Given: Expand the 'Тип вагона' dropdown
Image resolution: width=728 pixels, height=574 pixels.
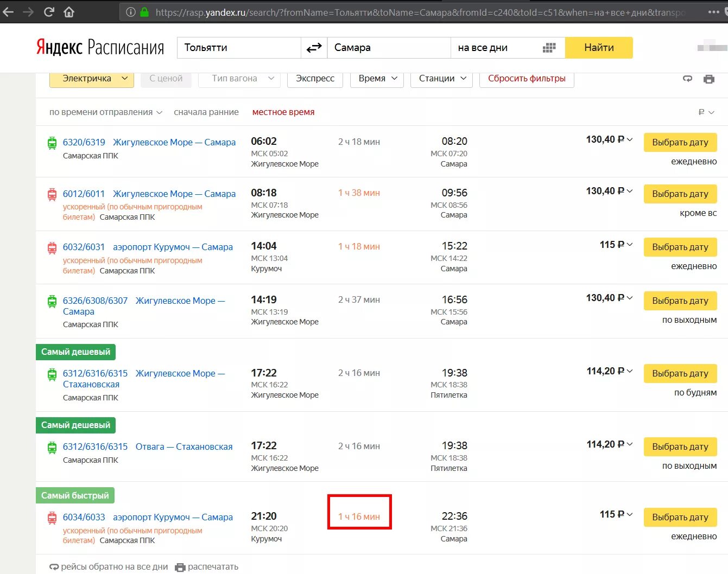Looking at the screenshot, I should pos(239,79).
